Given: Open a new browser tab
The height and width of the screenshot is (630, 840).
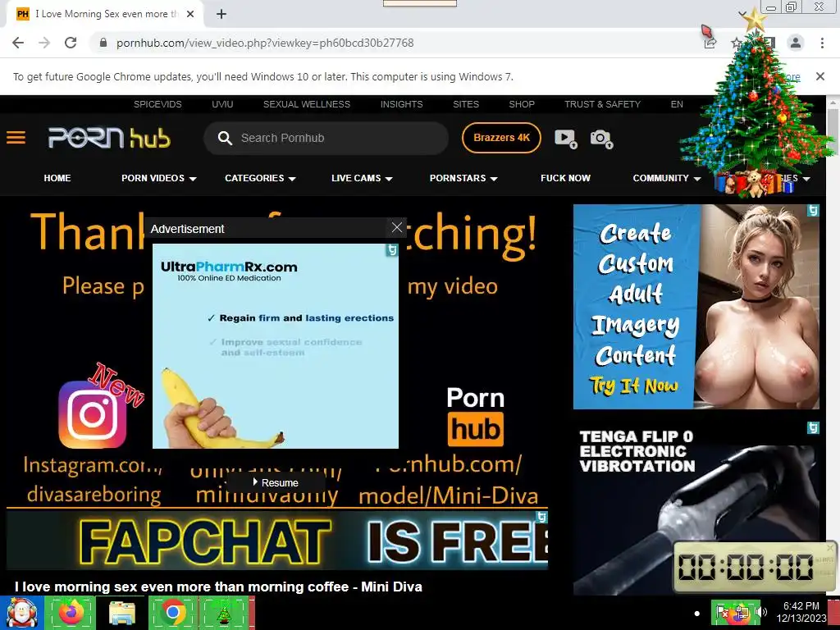Looking at the screenshot, I should coord(221,15).
